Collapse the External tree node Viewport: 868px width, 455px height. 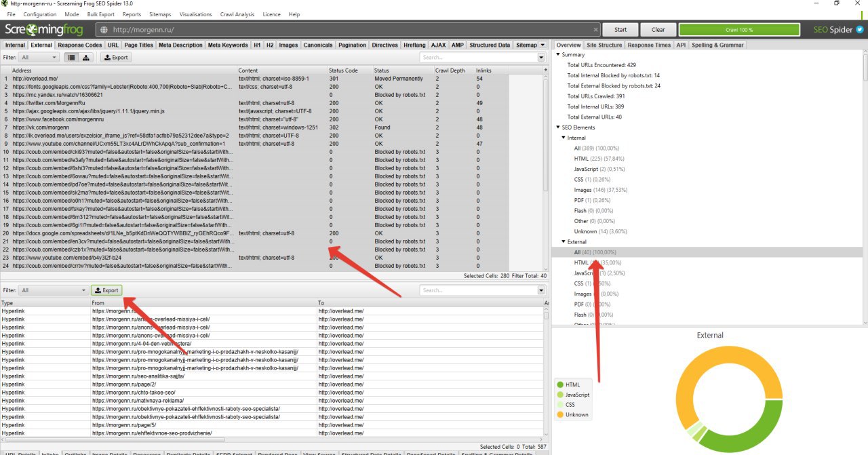(564, 241)
